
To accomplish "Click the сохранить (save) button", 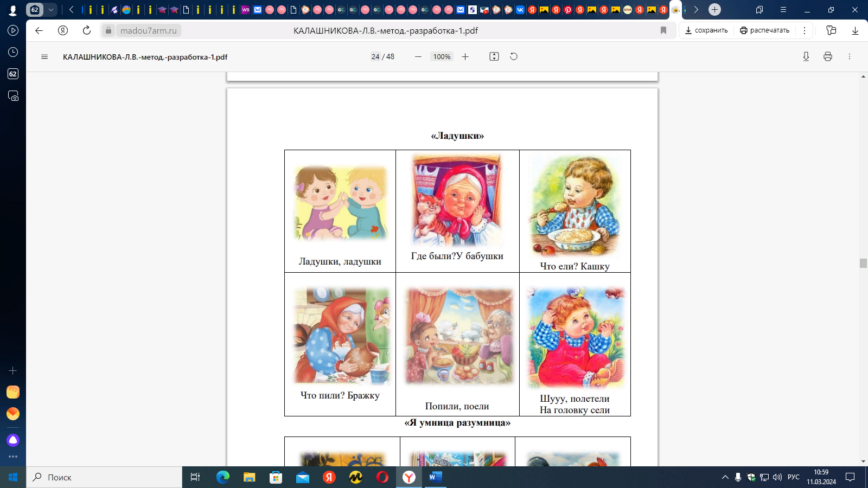I will 706,31.
